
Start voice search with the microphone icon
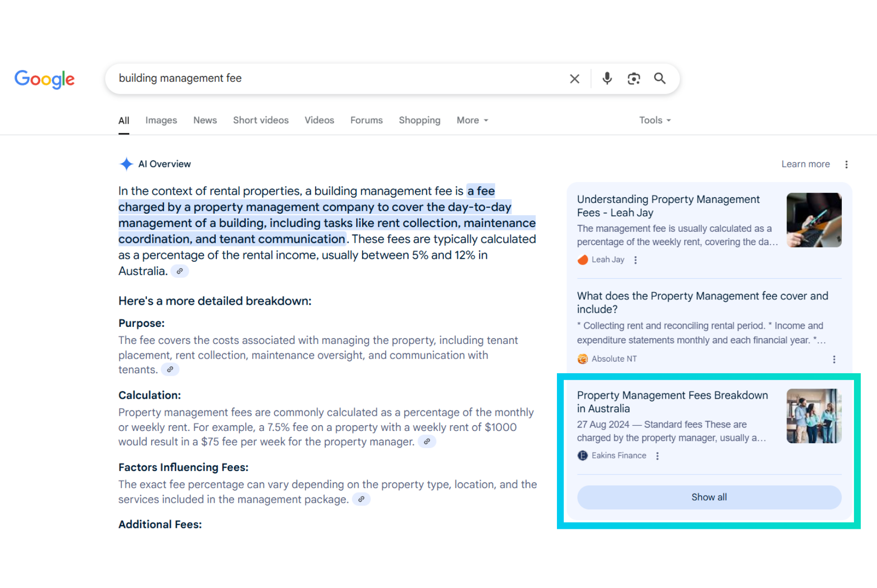point(607,78)
